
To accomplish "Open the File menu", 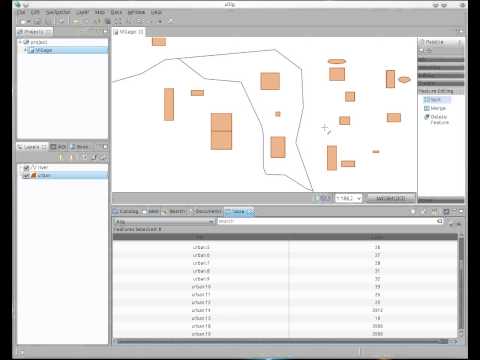I will coord(21,12).
